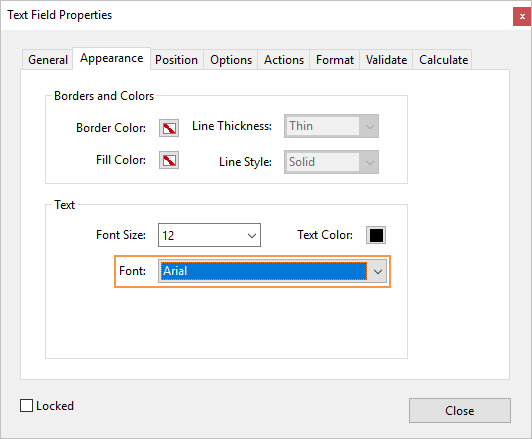Viewport: 532px width, 439px height.
Task: Switch to the Actions tab
Action: click(284, 60)
